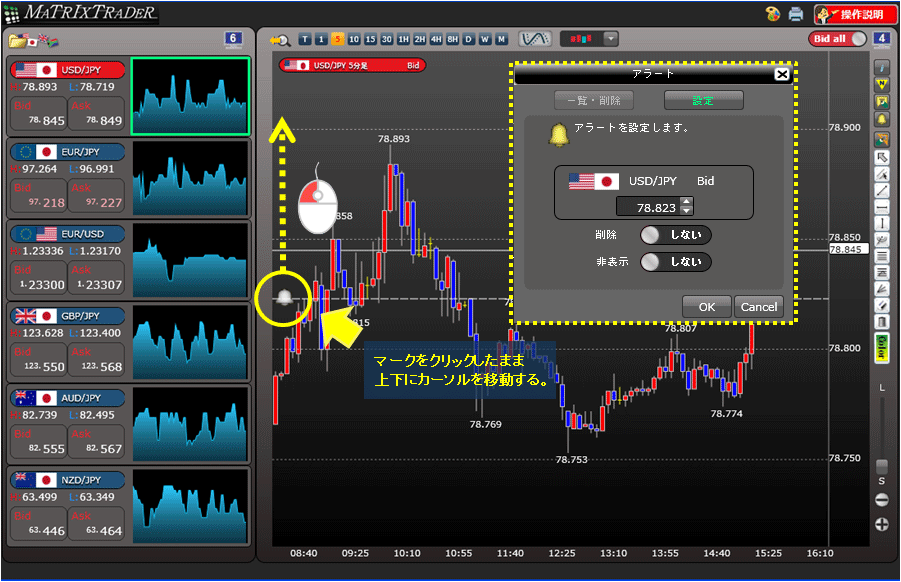
Task: Toggle the 非表示 しない switch
Action: click(676, 261)
